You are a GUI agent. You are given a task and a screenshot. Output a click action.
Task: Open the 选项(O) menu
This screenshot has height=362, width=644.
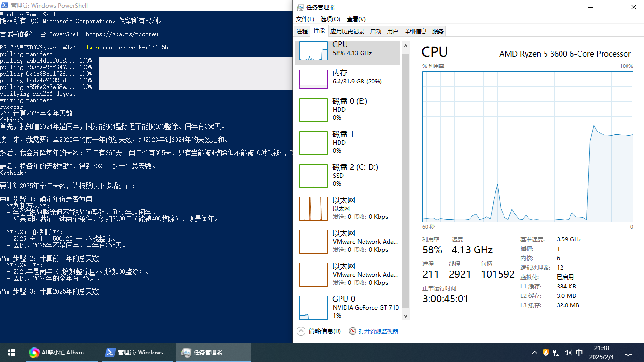[x=330, y=19]
